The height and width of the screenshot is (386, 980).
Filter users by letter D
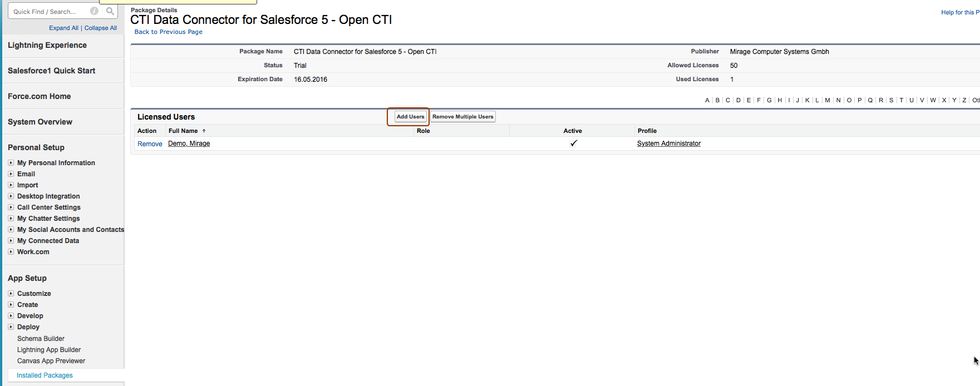click(738, 100)
